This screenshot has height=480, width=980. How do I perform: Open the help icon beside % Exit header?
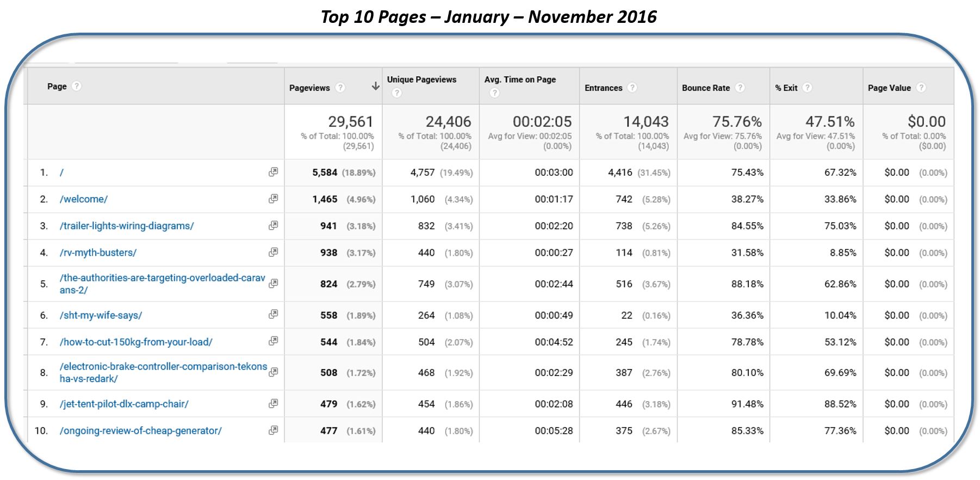[x=807, y=88]
